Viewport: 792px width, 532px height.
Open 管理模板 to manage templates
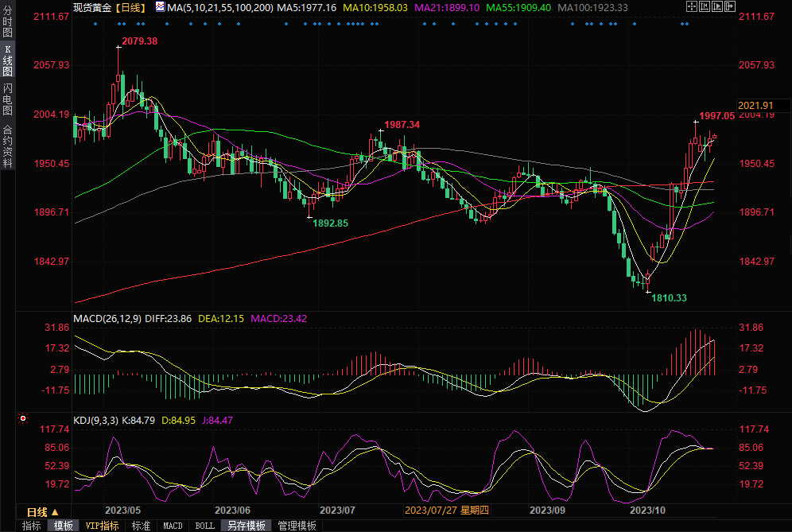tap(297, 526)
